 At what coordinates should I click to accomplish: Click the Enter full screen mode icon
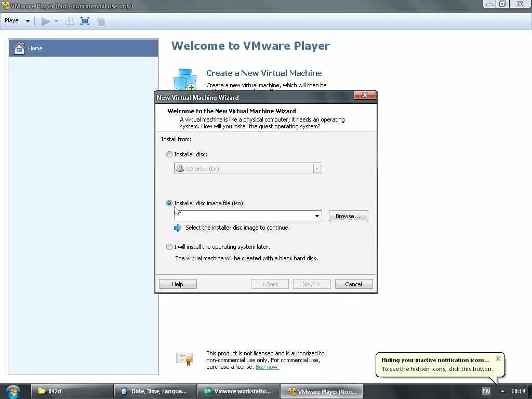85,21
